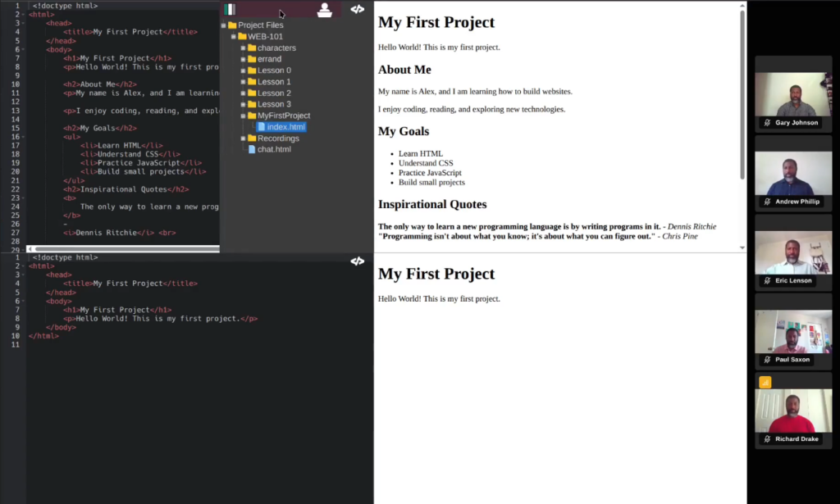This screenshot has height=504, width=840.
Task: Select the presenter icon in the file panel toolbar
Action: (x=325, y=8)
